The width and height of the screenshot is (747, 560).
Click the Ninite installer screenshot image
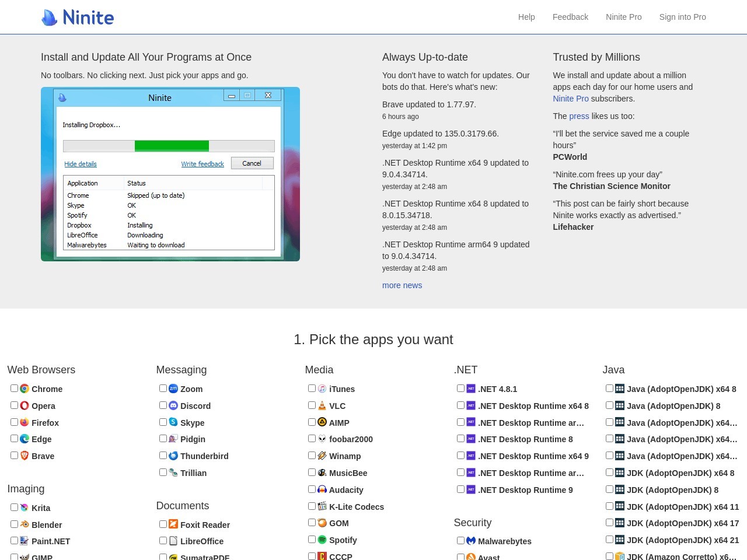click(170, 174)
